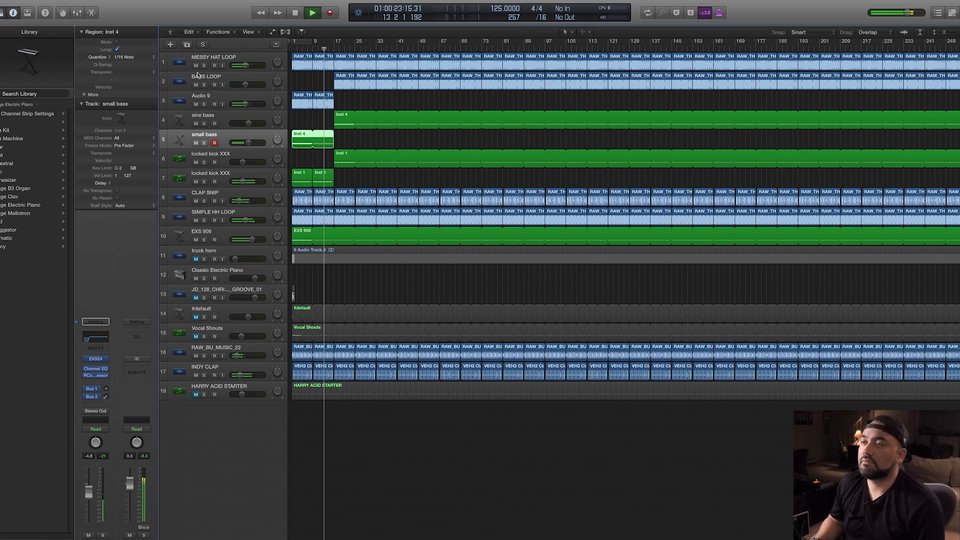
Task: Open the Note Pads icon
Action: tap(953, 12)
